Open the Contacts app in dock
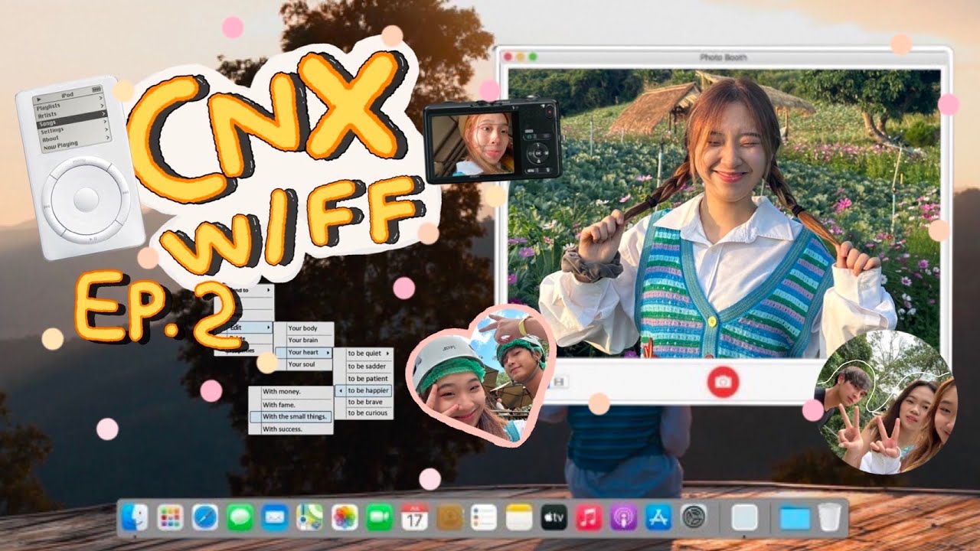This screenshot has height=551, width=980. 449,518
